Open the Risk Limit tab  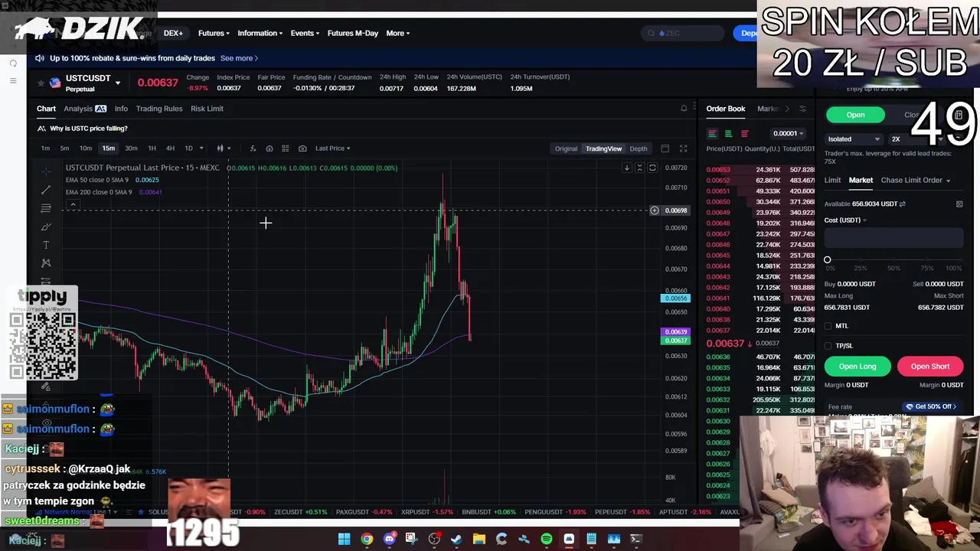point(207,109)
